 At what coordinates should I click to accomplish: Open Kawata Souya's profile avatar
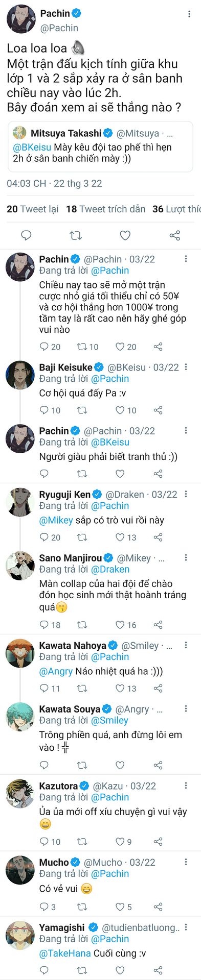20,717
